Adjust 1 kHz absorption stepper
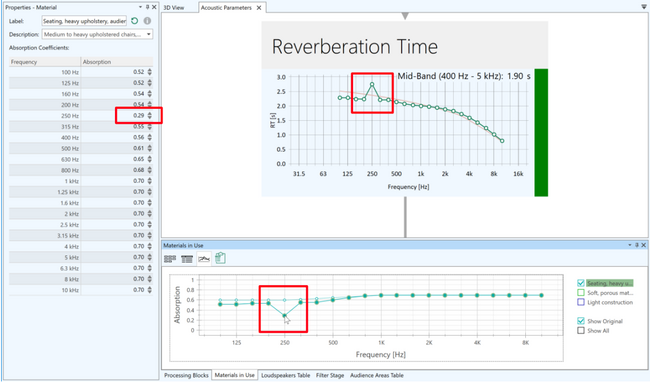The image size is (650, 382). [x=149, y=181]
